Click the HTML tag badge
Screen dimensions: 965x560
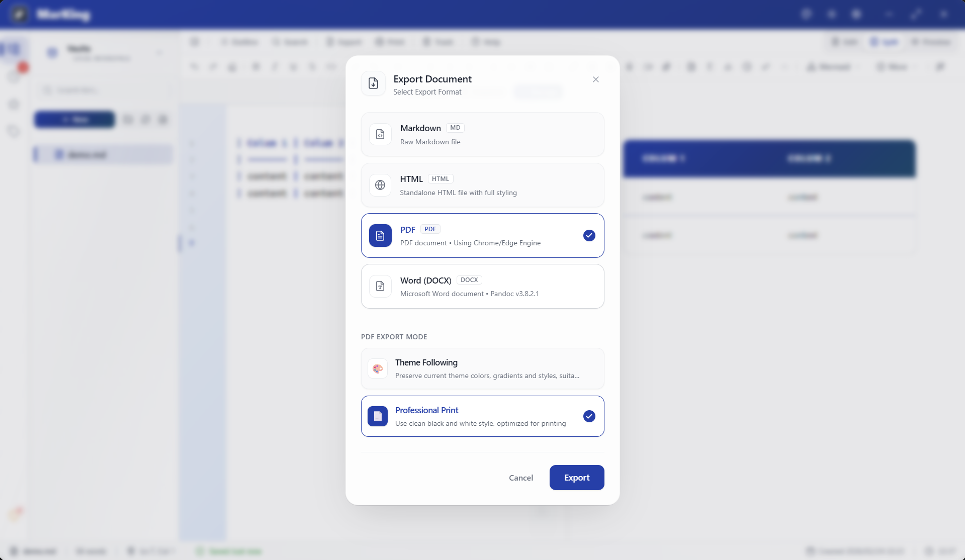pos(441,179)
